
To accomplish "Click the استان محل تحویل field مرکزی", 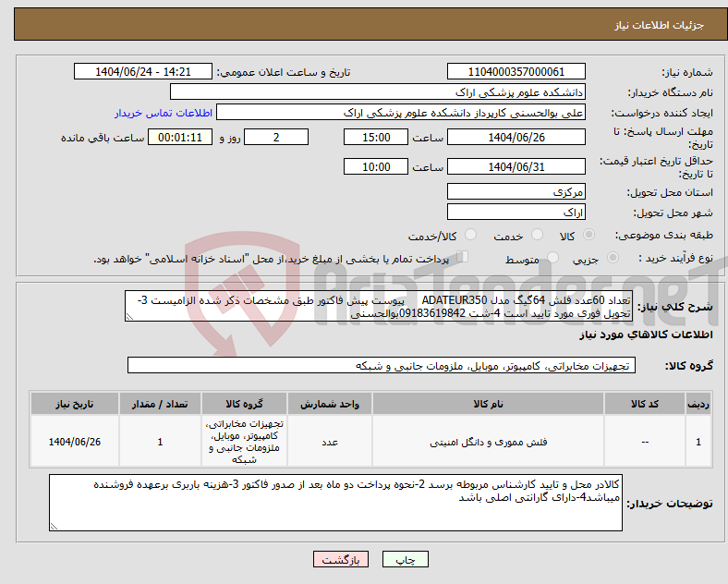I will pos(516,191).
